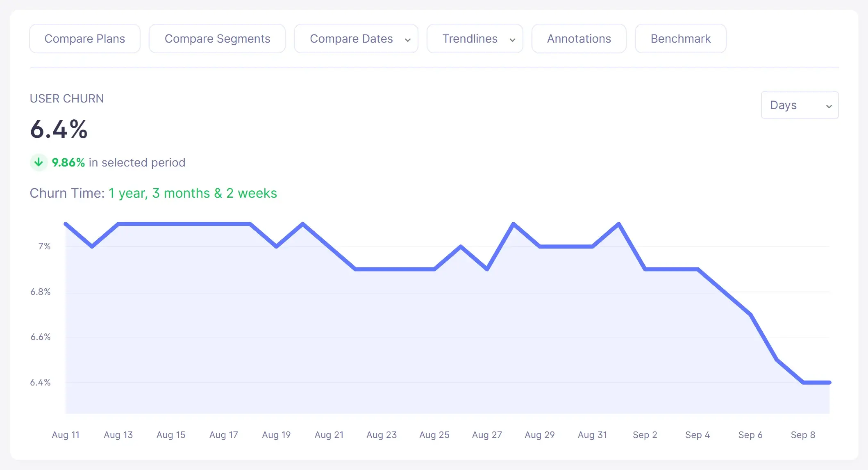
Task: Click the Sep 2 axis label
Action: pyautogui.click(x=645, y=435)
